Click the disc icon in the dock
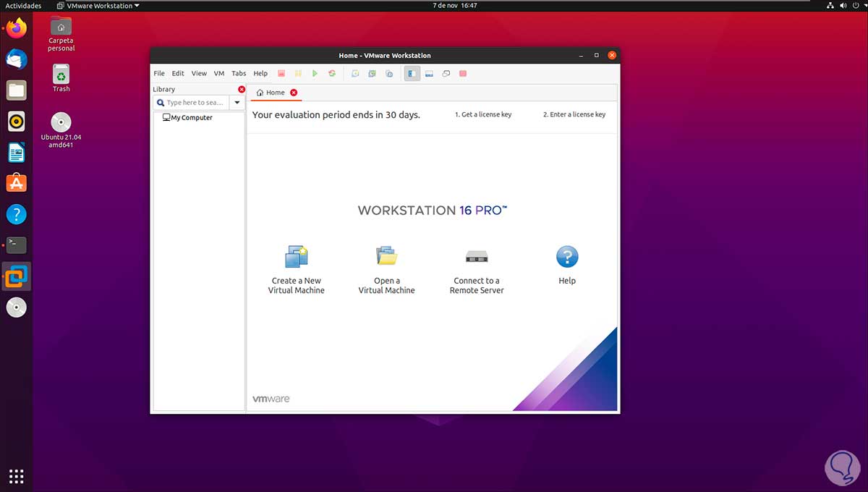 [x=17, y=307]
